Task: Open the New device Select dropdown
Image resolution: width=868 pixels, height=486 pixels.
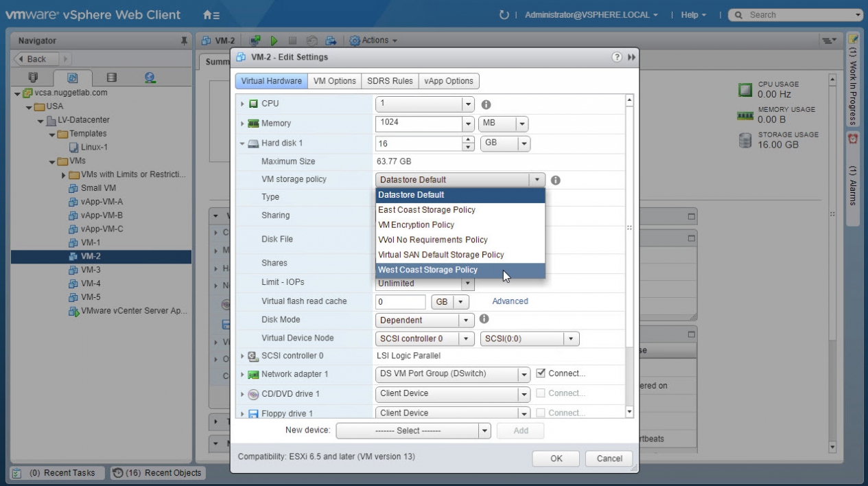Action: coord(413,431)
